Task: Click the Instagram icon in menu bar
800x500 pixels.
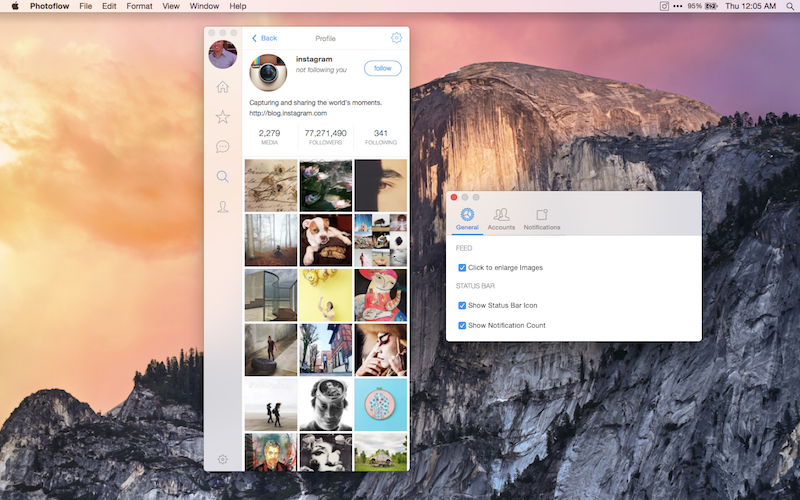Action: coord(664,6)
